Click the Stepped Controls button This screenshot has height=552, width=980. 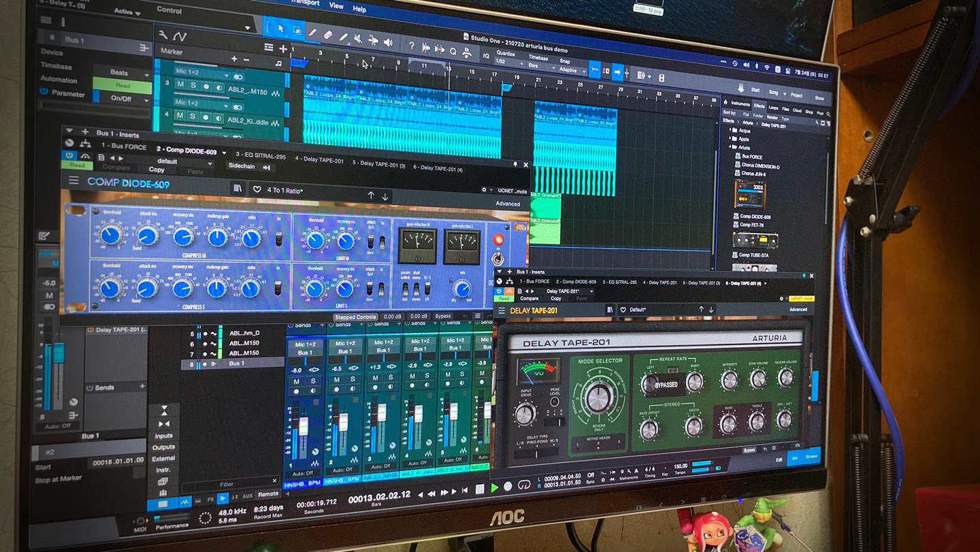pos(355,316)
